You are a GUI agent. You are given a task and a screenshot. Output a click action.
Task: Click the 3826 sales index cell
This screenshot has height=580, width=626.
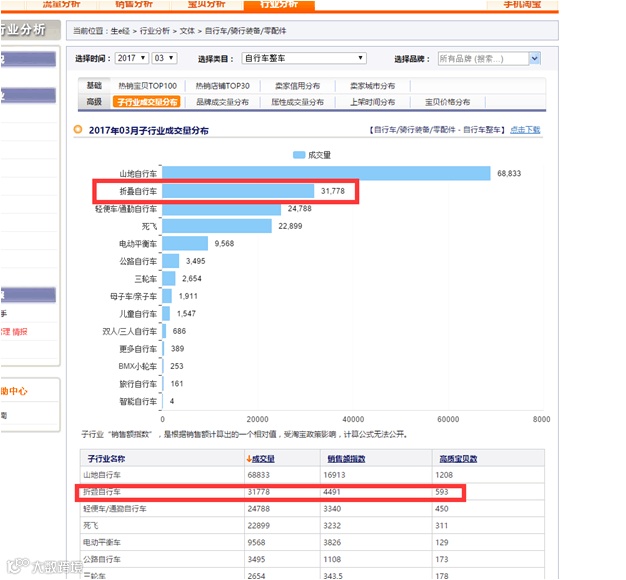point(332,542)
